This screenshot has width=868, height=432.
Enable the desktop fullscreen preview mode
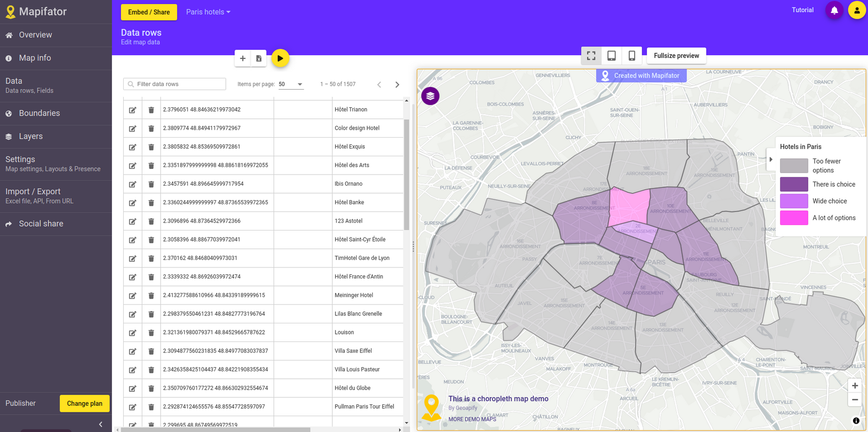(591, 56)
